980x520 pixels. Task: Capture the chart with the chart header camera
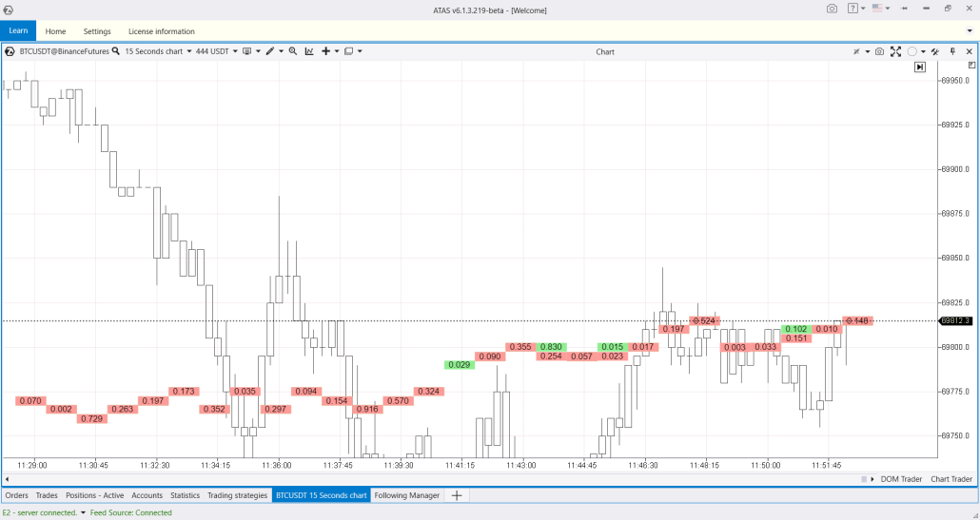coord(879,52)
